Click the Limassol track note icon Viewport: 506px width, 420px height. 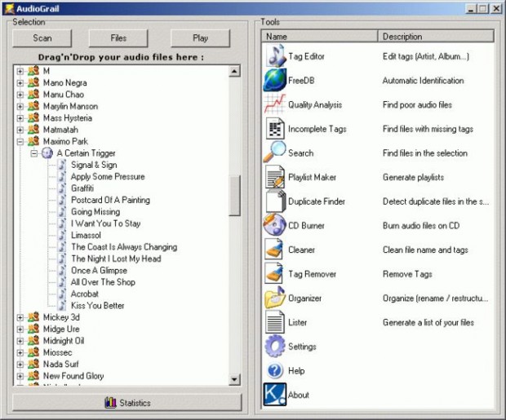click(x=62, y=235)
